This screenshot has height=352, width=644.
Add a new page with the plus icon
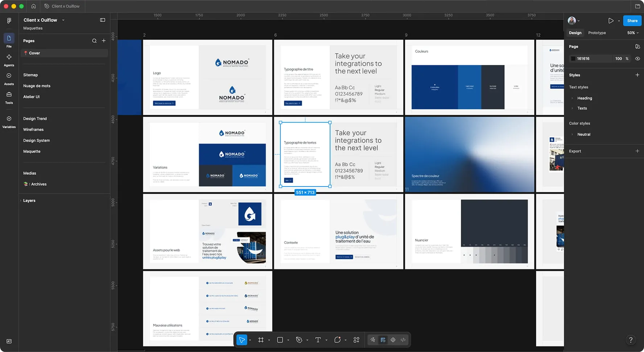(104, 41)
